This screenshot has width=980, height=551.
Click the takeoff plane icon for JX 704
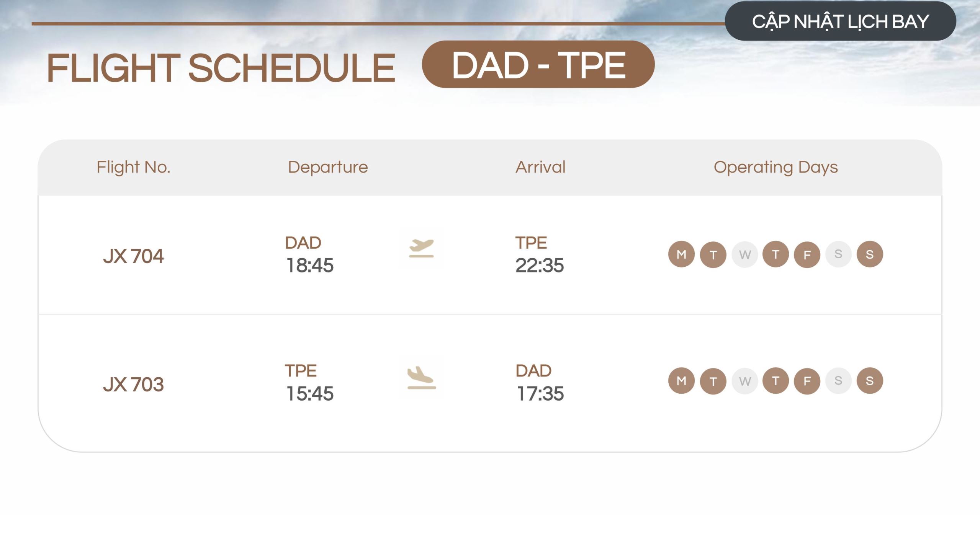[421, 248]
